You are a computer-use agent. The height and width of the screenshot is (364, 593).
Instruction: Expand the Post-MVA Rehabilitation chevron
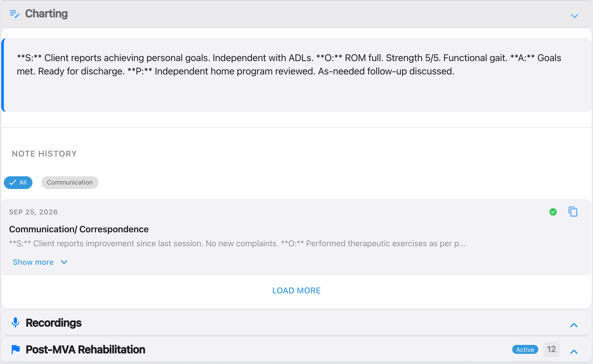pos(574,352)
